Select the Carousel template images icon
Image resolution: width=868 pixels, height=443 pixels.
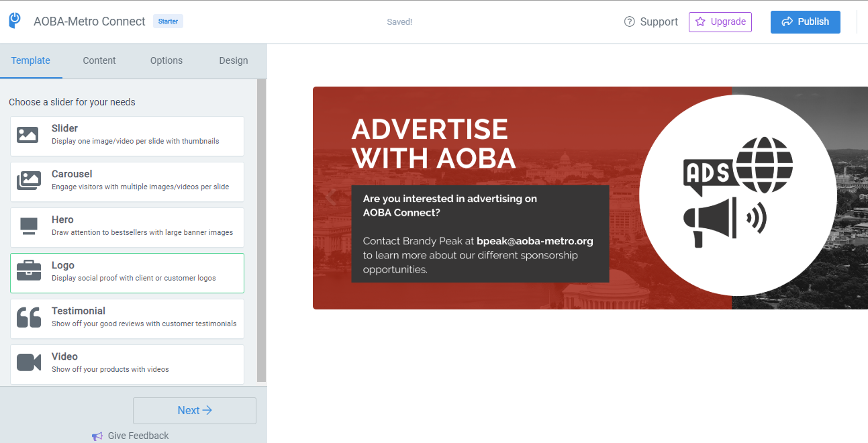click(29, 181)
